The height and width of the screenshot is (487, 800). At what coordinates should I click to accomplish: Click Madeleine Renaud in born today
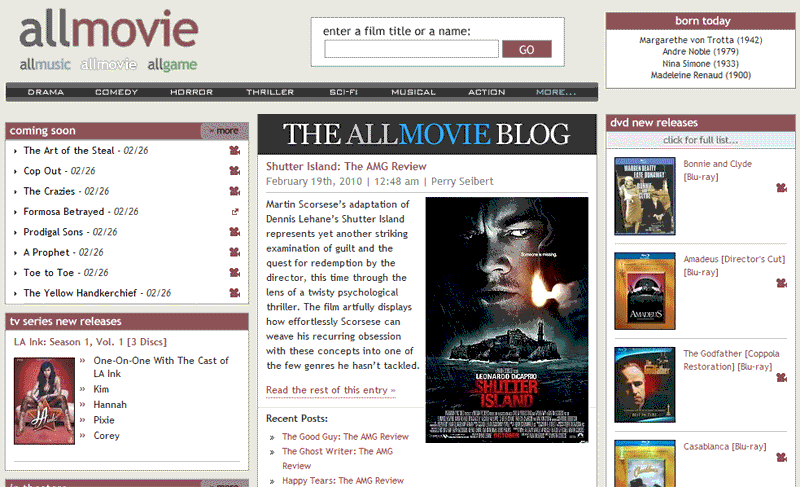point(701,75)
